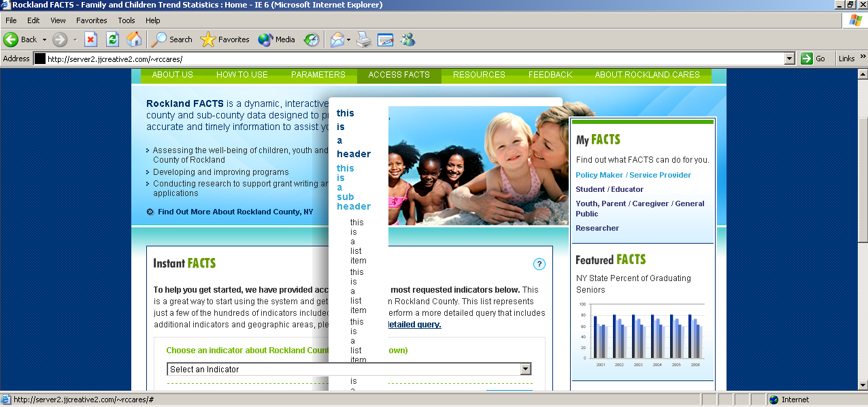Screen dimensions: 868x407
Task: Click the Mail envelope icon
Action: click(337, 39)
